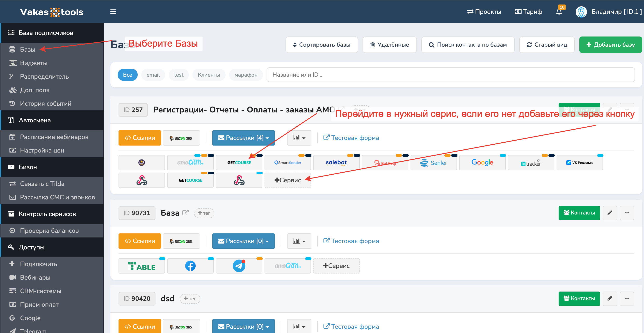644x333 pixels.
Task: Open the statistics chart dropdown for base 257
Action: tap(299, 138)
